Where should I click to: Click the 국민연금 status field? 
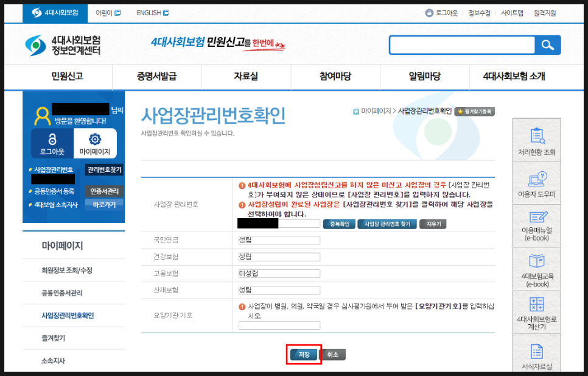(x=279, y=240)
